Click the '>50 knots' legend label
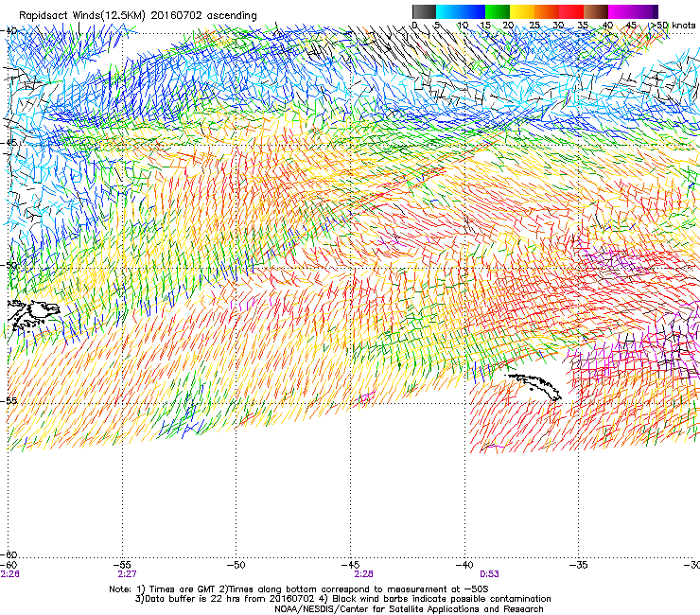The width and height of the screenshot is (700, 615). tap(673, 25)
